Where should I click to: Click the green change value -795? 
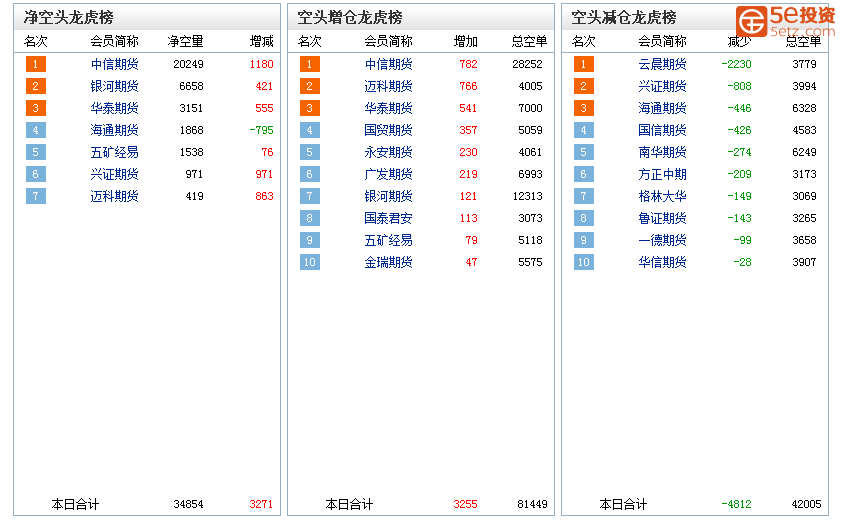point(262,131)
